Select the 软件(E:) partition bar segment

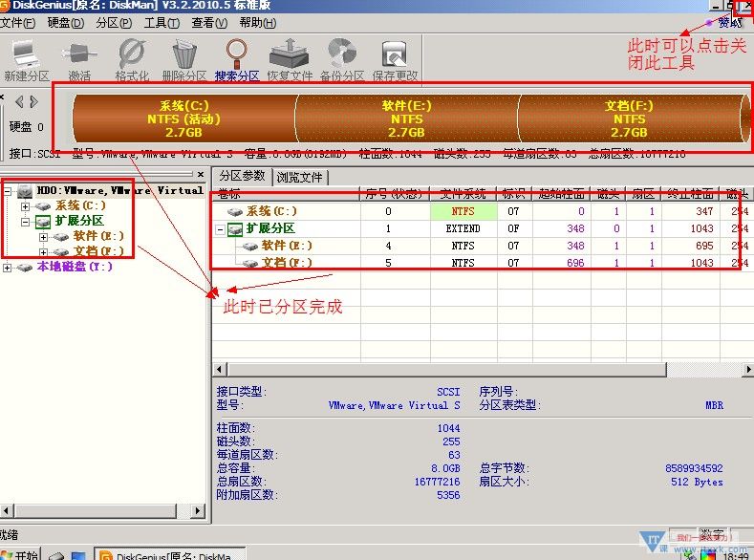tap(407, 118)
